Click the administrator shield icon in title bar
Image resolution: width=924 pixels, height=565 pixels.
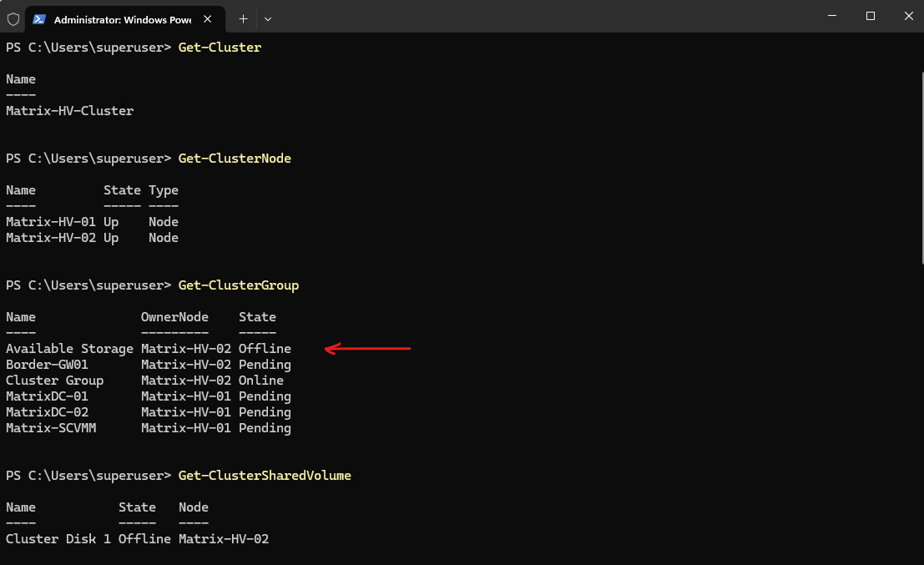(13, 19)
